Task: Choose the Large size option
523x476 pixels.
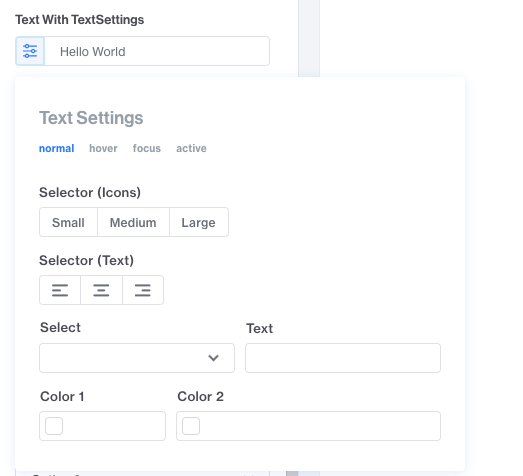Action: [199, 222]
